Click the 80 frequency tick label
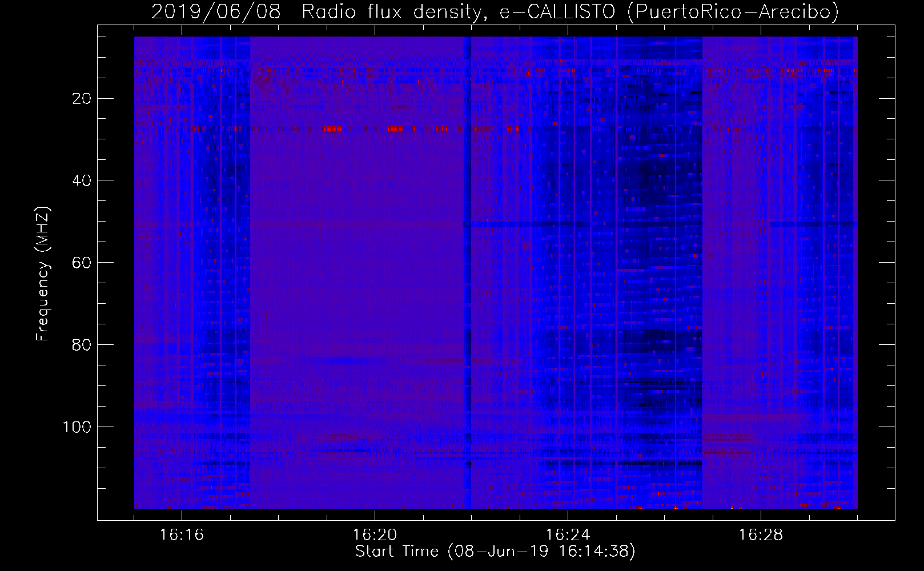This screenshot has height=571, width=924. coord(82,345)
